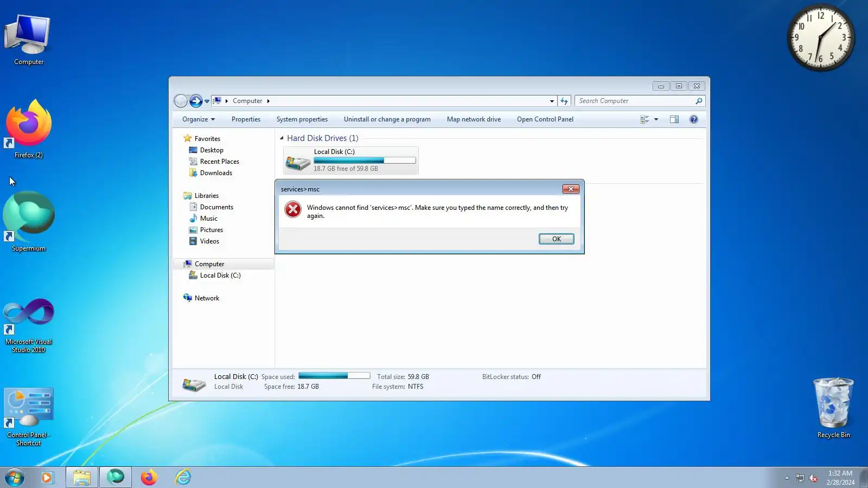
Task: Click the Space used bar in details pane
Action: tap(334, 376)
